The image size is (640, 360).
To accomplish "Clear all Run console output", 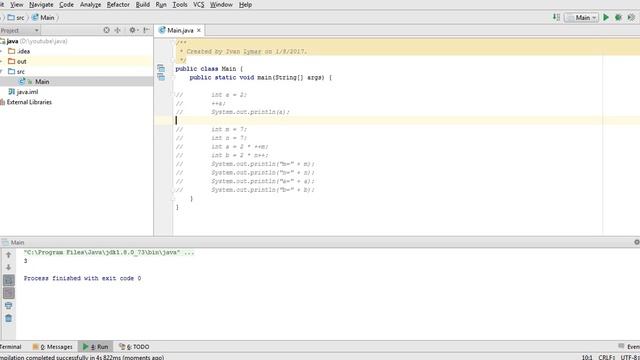I will point(9,318).
